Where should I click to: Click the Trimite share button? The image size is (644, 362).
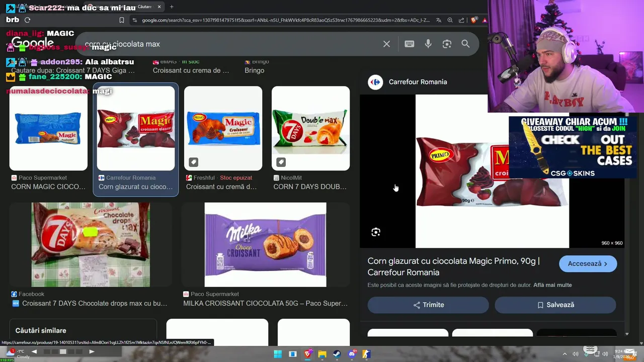pyautogui.click(x=428, y=305)
